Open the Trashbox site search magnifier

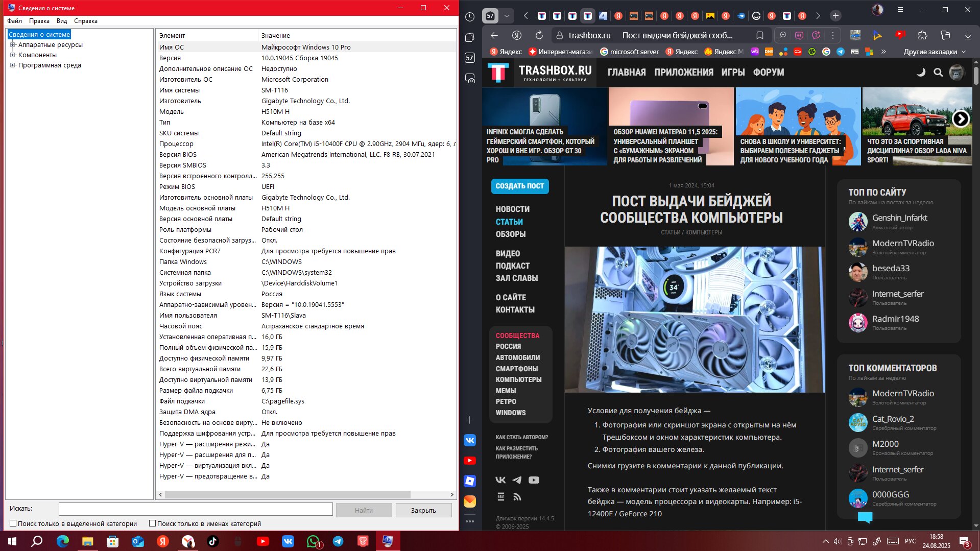[x=938, y=72]
